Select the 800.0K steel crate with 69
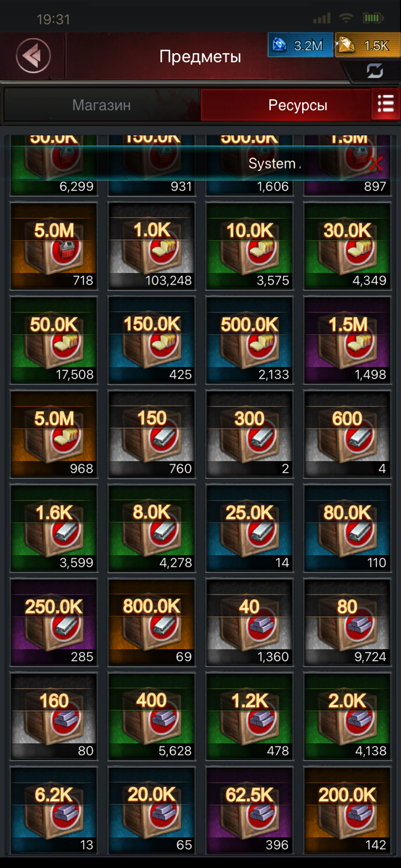The width and height of the screenshot is (401, 868). point(151,622)
